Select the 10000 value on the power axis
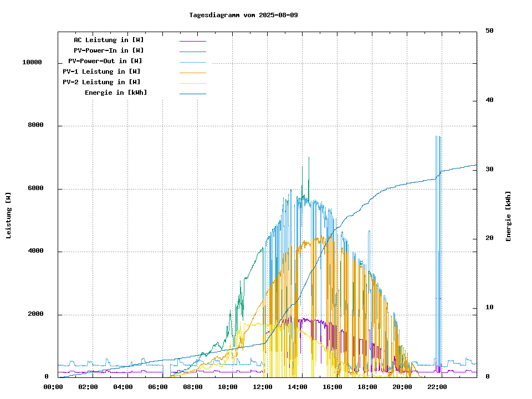Viewport: 532px width, 399px height. click(x=32, y=63)
